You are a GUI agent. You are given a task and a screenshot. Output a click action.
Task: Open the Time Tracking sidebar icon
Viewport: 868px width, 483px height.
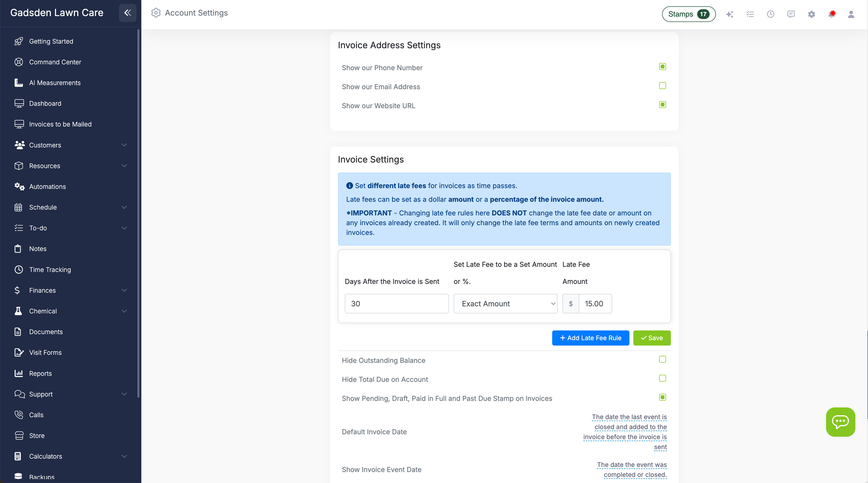pyautogui.click(x=19, y=270)
